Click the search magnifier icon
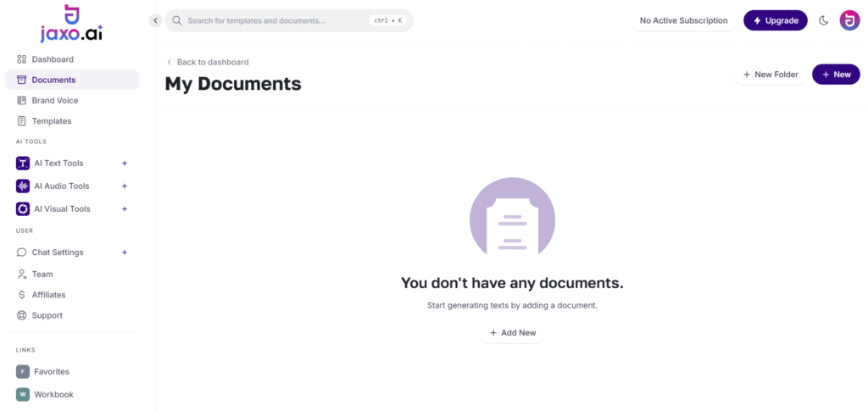 point(177,20)
